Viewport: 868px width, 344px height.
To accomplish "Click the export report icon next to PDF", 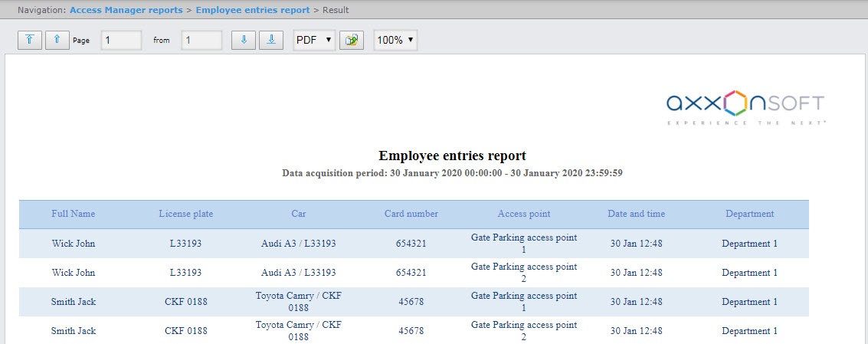I will (352, 40).
